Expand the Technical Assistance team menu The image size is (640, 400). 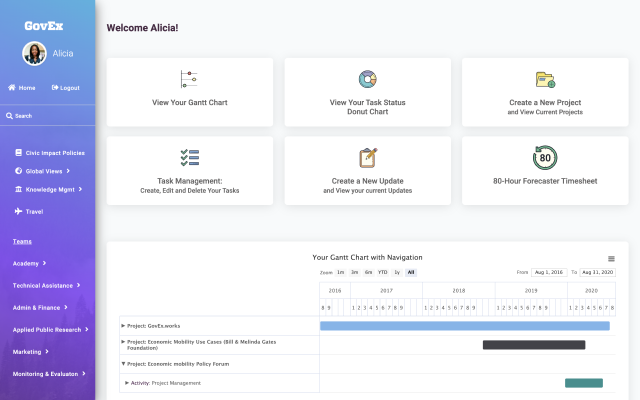(47, 285)
